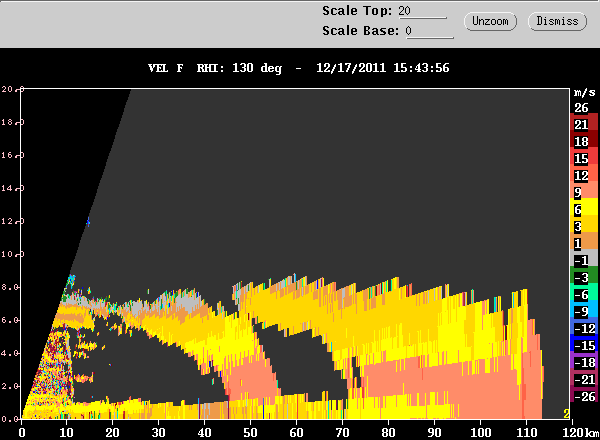Click the 90 km range axis label

tap(434, 432)
